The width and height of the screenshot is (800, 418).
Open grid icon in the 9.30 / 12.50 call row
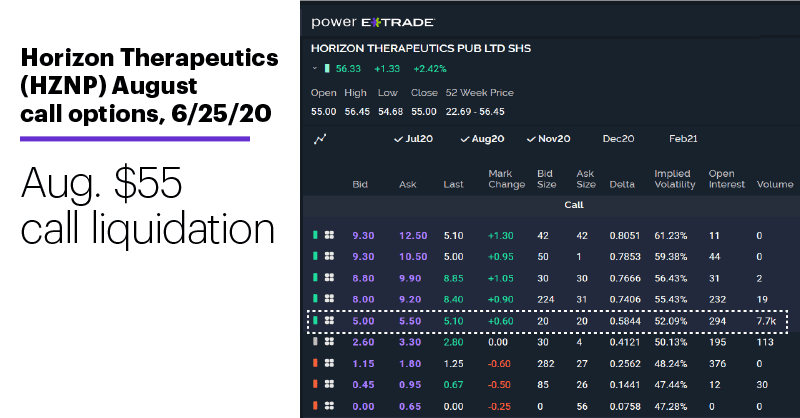click(x=330, y=235)
